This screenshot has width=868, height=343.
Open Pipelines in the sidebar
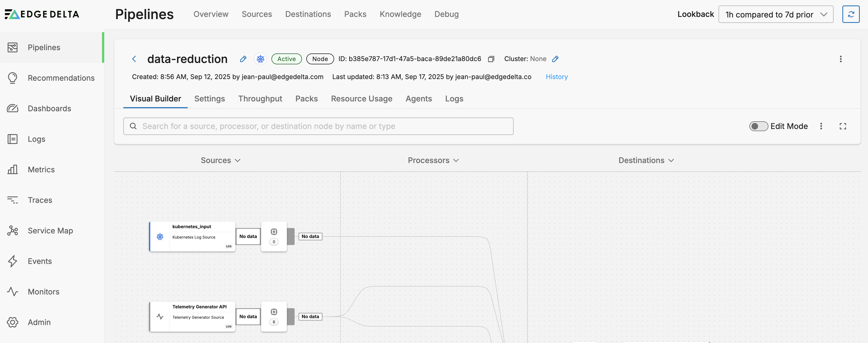click(52, 47)
